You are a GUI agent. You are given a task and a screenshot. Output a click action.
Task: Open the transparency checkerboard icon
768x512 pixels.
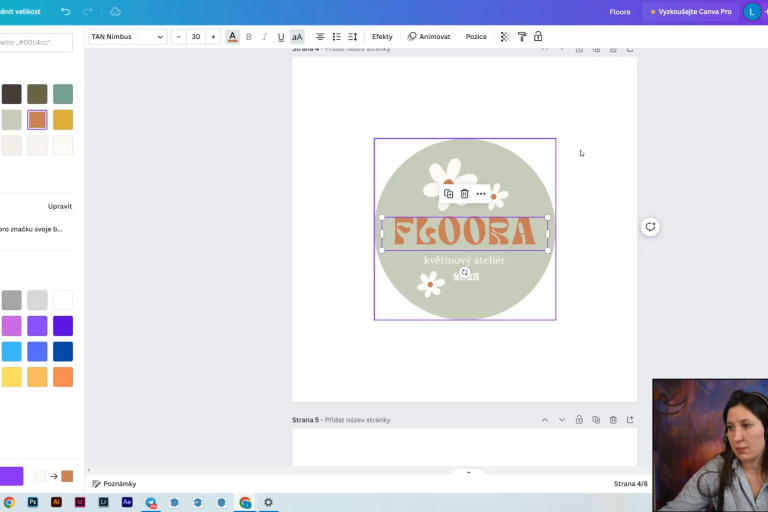(x=505, y=37)
